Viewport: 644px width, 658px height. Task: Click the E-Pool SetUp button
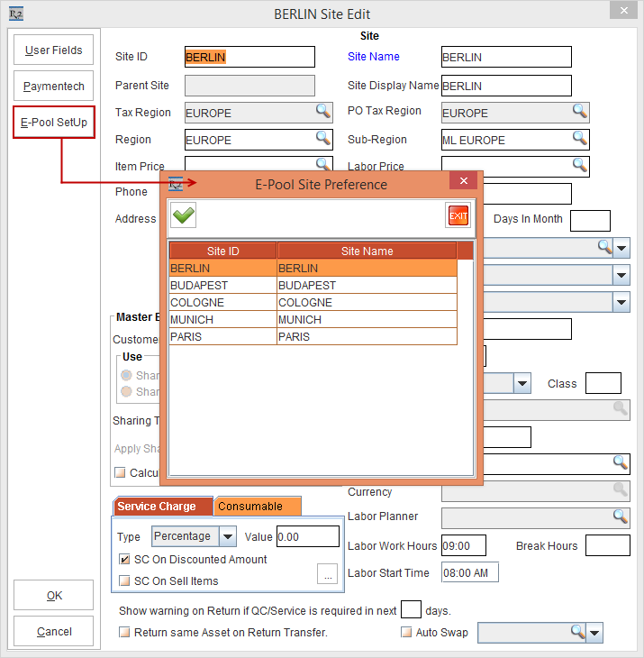click(x=54, y=123)
